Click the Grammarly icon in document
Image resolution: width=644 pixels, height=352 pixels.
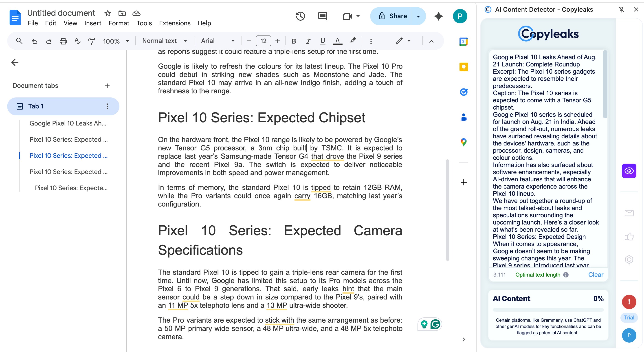tap(435, 324)
